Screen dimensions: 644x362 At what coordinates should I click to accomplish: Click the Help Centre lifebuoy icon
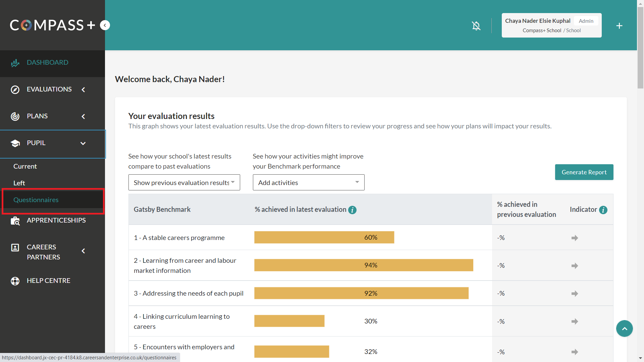(x=15, y=281)
